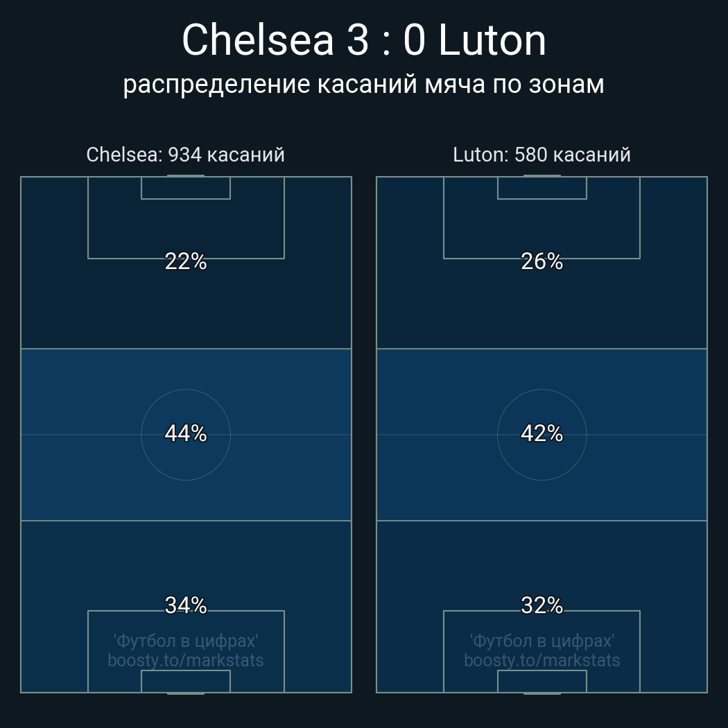The height and width of the screenshot is (728, 728).
Task: Select Chelsea's 44% midfield zone label
Action: 185,433
